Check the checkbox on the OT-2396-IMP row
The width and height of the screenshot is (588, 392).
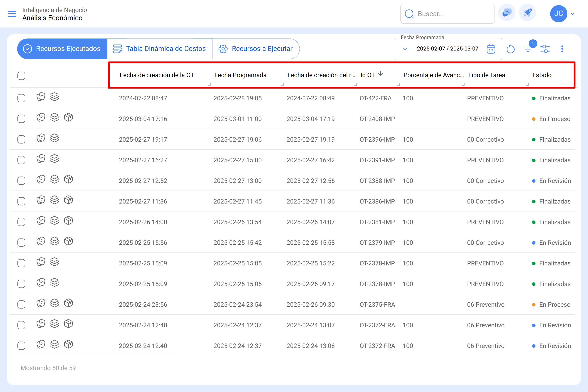pos(21,139)
